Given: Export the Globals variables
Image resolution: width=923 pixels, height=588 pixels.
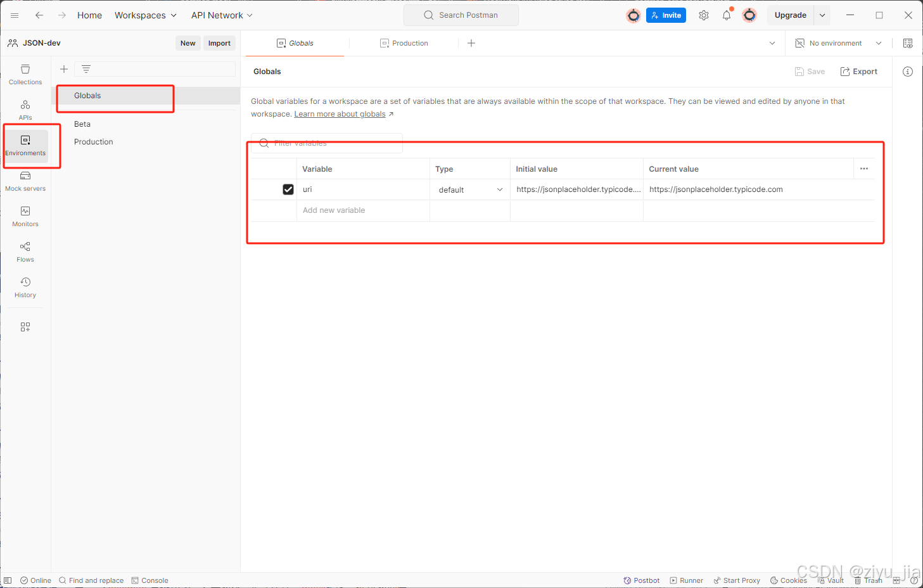Looking at the screenshot, I should tap(858, 72).
